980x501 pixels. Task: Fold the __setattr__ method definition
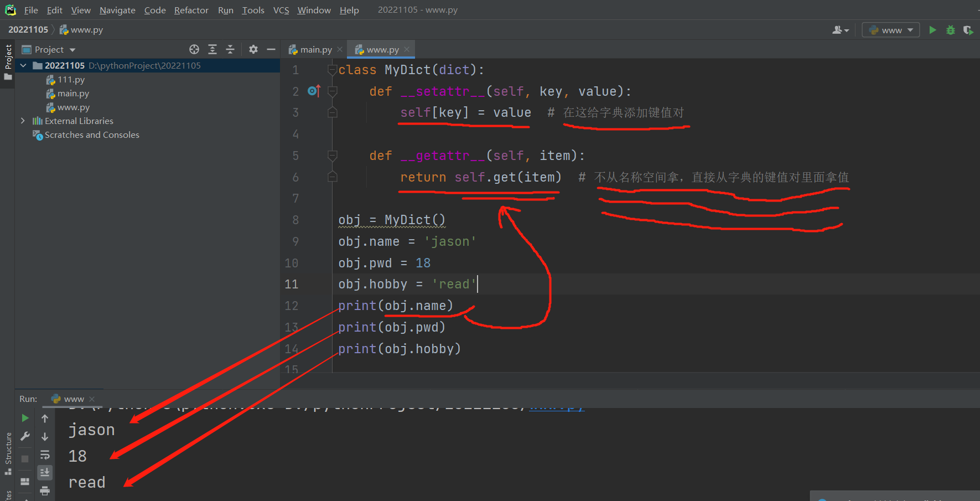[x=333, y=91]
